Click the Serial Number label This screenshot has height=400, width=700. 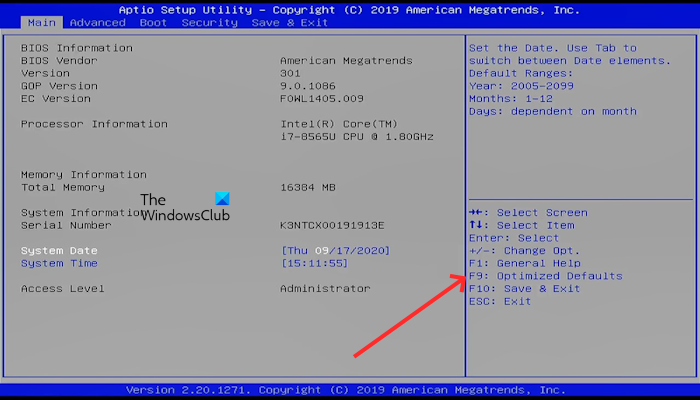point(66,225)
